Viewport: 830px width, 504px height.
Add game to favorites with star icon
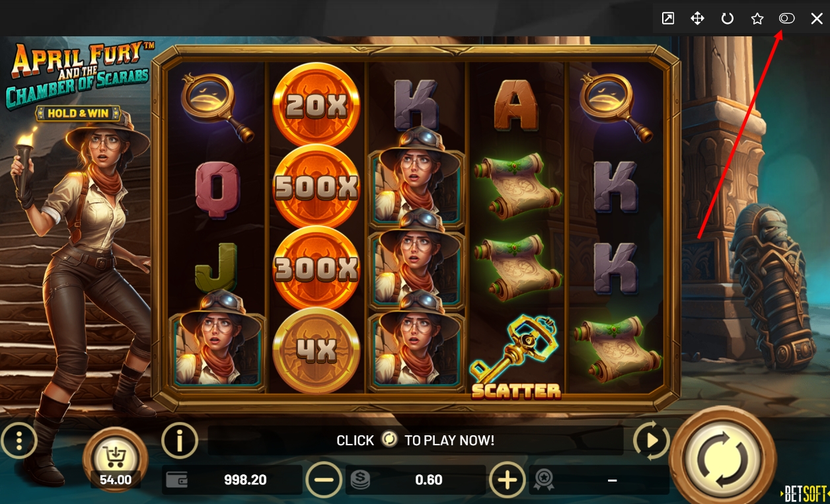[x=757, y=18]
